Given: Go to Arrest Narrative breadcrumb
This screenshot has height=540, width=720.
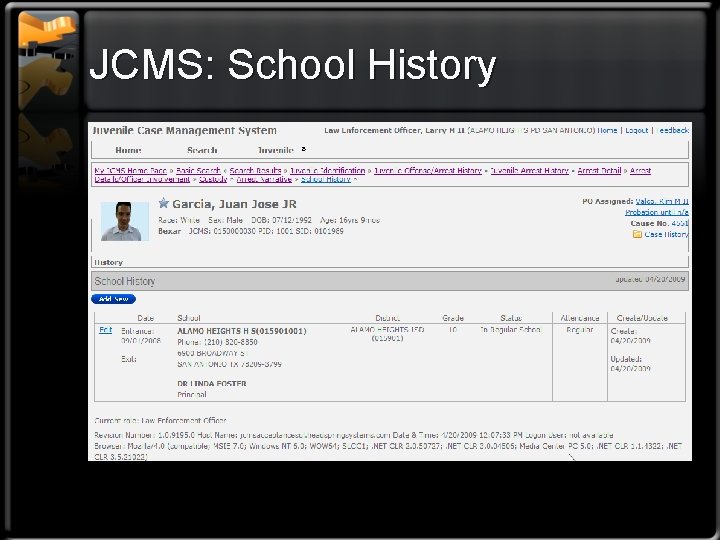Looking at the screenshot, I should (264, 179).
